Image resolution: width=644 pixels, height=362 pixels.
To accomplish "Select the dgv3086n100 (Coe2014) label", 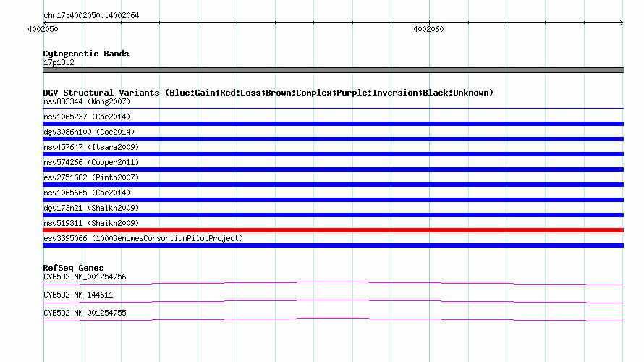I will [x=89, y=132].
